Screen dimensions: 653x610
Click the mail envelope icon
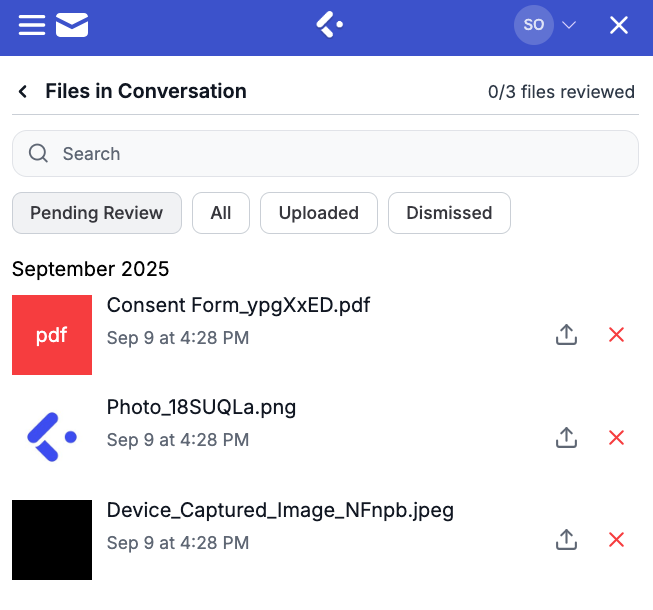click(x=73, y=25)
